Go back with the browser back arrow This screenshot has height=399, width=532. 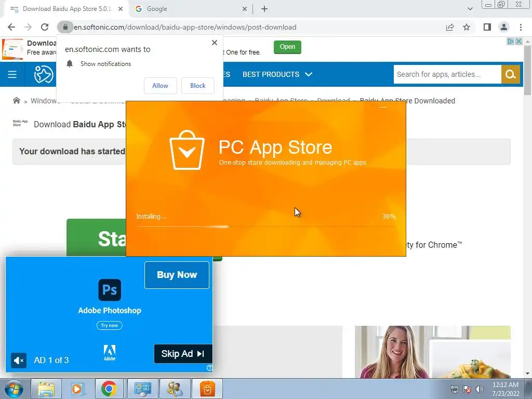click(11, 27)
